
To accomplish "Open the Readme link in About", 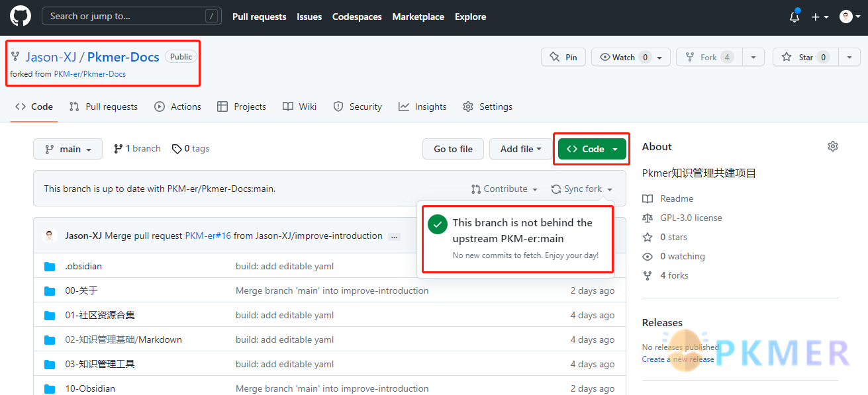I will (669, 198).
